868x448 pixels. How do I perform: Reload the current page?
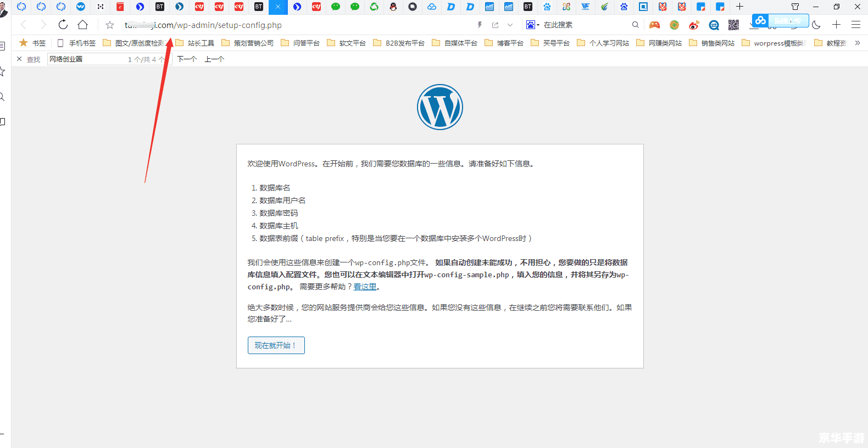[63, 25]
